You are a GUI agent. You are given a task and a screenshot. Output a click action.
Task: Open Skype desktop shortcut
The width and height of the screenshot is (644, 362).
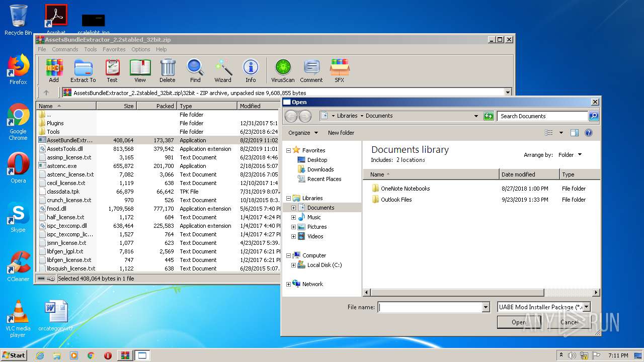[18, 218]
